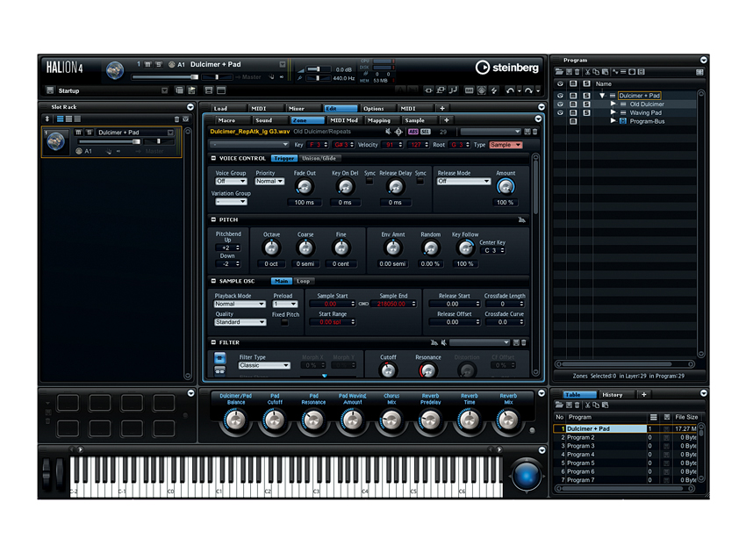
Task: Open Unison/Glide tab in Voice Control
Action: (x=319, y=159)
